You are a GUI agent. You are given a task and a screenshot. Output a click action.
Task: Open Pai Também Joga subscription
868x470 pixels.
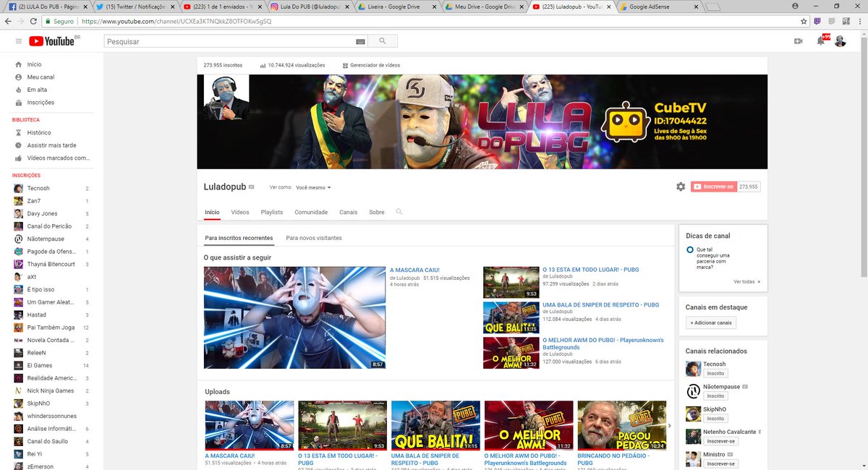click(51, 328)
